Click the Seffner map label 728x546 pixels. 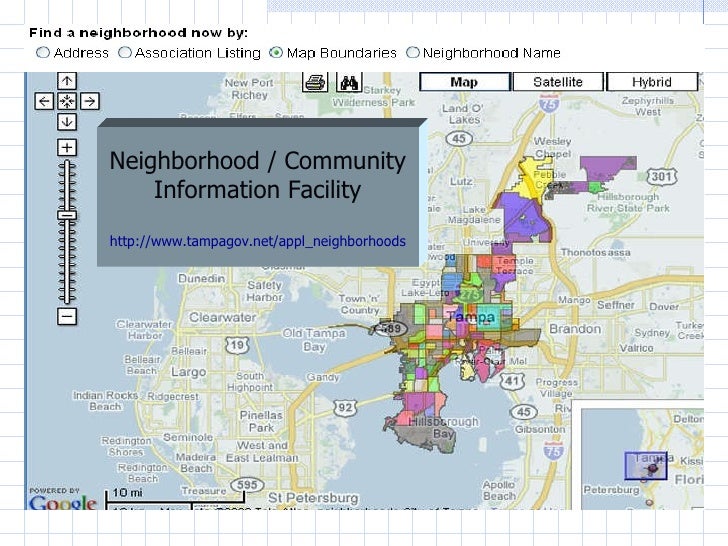[616, 305]
